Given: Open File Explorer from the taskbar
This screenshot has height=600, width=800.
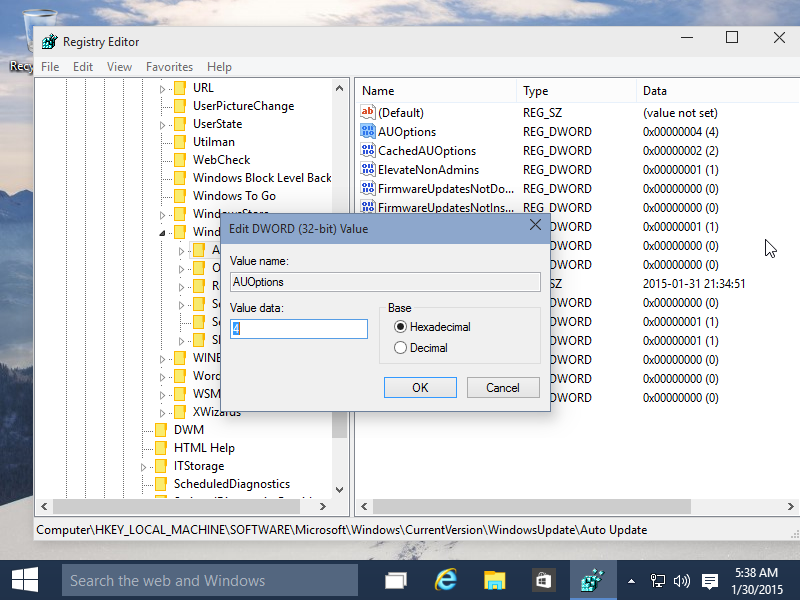Looking at the screenshot, I should click(x=494, y=579).
